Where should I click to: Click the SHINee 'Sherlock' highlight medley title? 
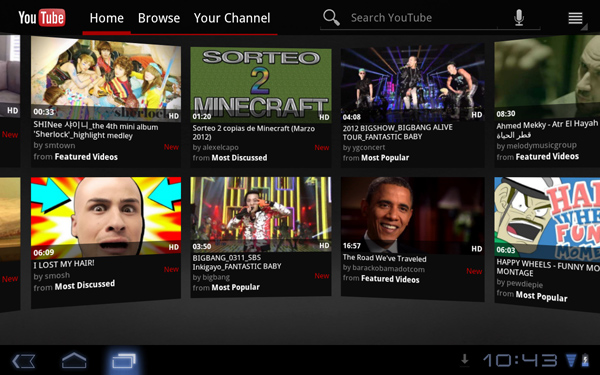95,131
